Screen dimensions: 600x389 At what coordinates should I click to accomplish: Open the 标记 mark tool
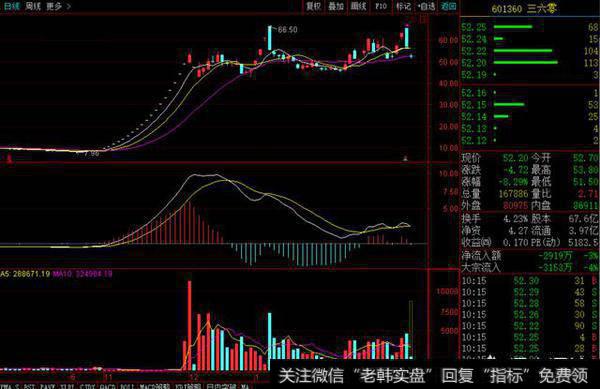pyautogui.click(x=404, y=6)
